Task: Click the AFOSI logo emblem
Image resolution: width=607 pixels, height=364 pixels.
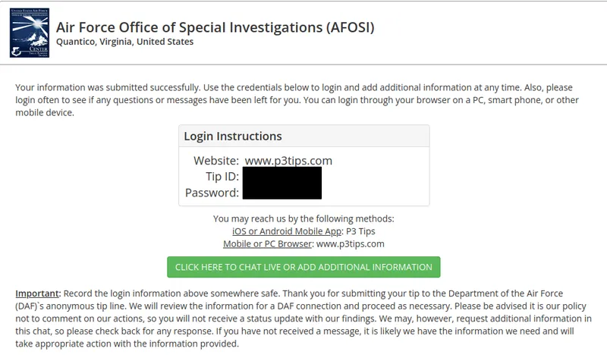Action: tap(30, 34)
